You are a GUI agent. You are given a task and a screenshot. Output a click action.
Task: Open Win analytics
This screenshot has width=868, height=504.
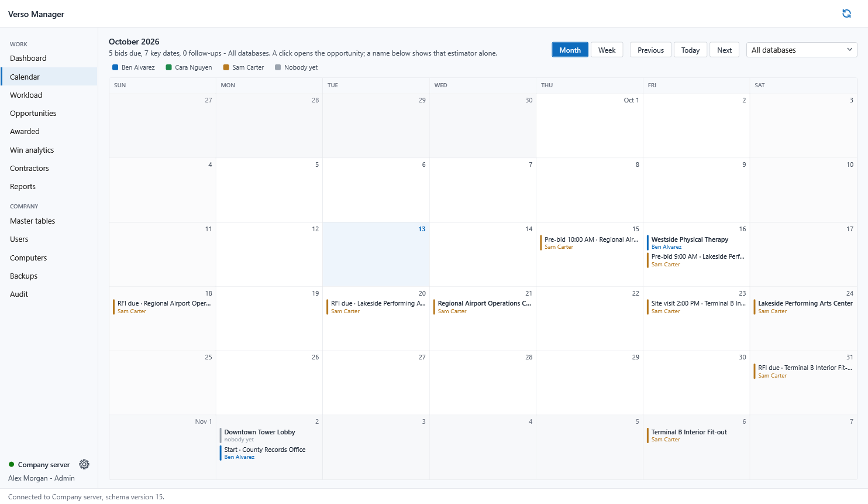[x=49, y=150]
